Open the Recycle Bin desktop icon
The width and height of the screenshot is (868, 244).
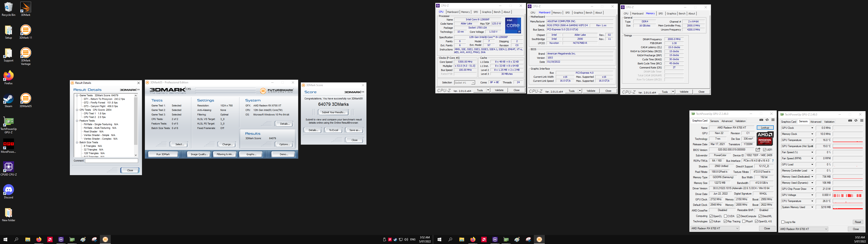click(x=8, y=9)
